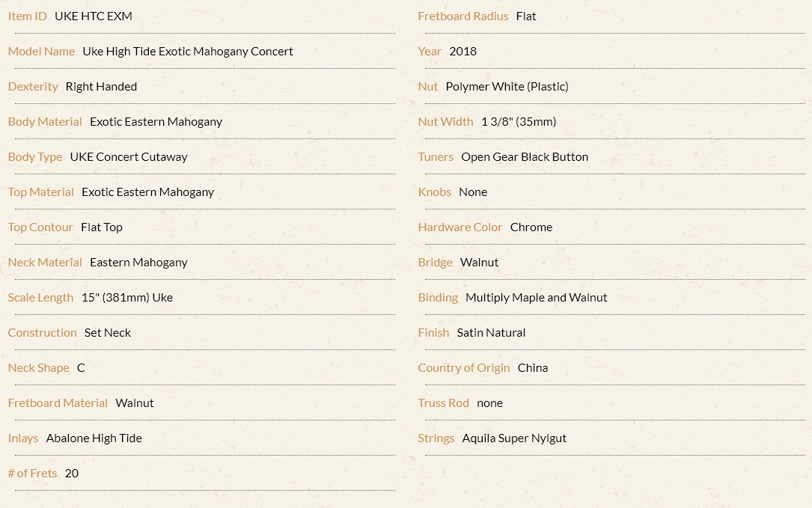Viewport: 812px width, 508px height.
Task: Select the Top Material value "Exotic Eastern Mahogany"
Action: tap(148, 192)
